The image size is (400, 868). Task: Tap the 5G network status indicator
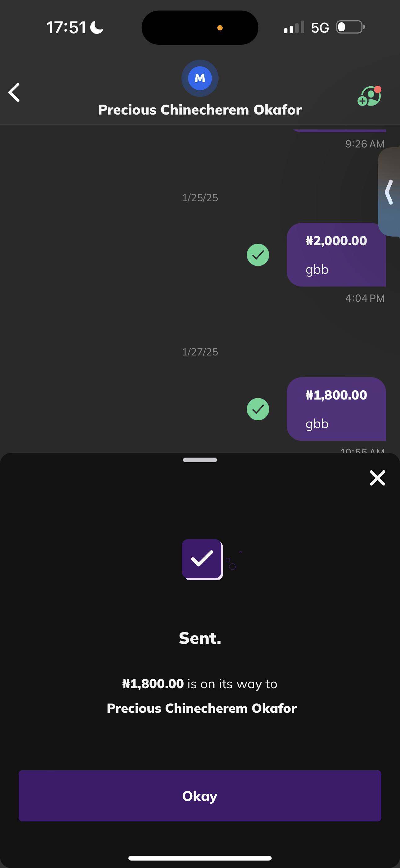(x=320, y=28)
